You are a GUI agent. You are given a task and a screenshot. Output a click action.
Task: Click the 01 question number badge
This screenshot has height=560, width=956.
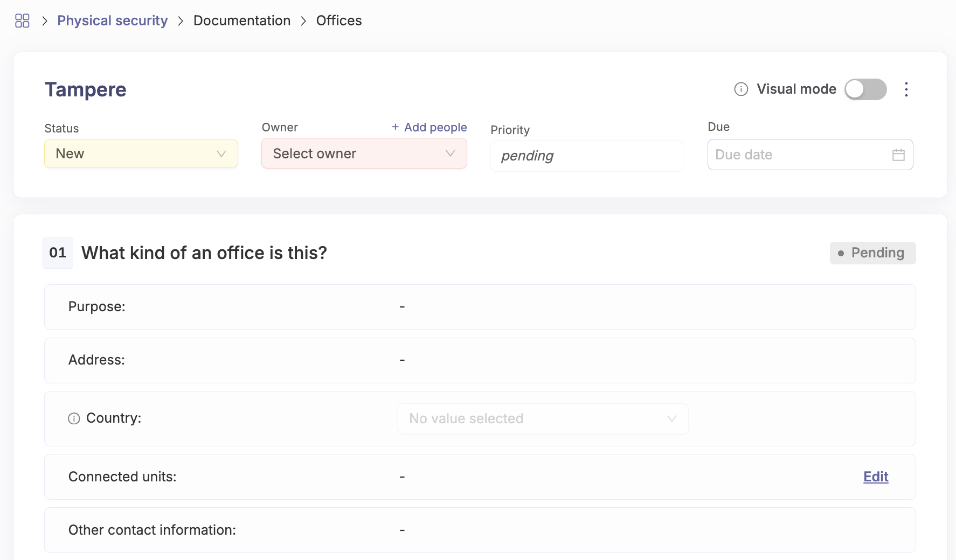pos(58,253)
